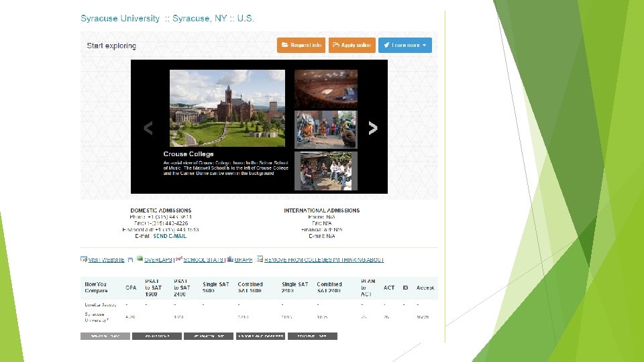The image size is (644, 362).
Task: Click the PLAN to ACT column header
Action: (x=368, y=288)
